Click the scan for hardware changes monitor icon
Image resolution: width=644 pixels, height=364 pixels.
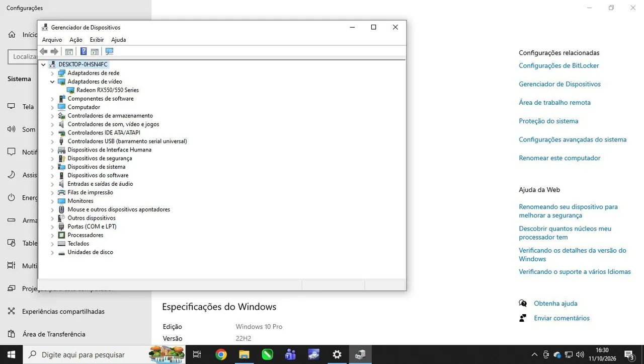click(x=109, y=51)
